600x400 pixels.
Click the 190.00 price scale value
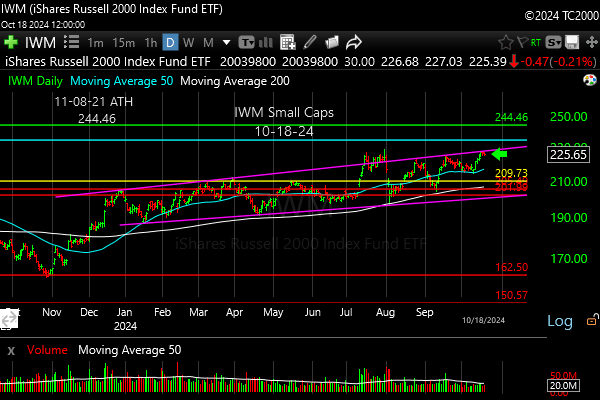[569, 218]
